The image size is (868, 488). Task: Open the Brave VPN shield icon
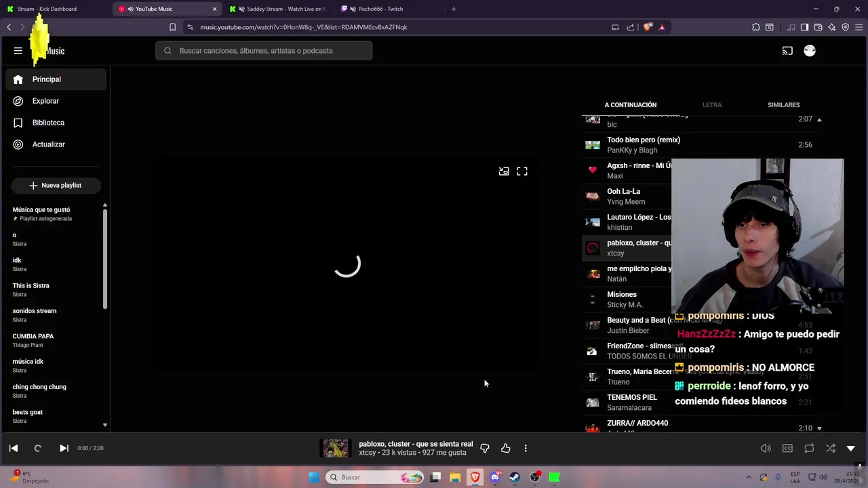click(x=845, y=27)
